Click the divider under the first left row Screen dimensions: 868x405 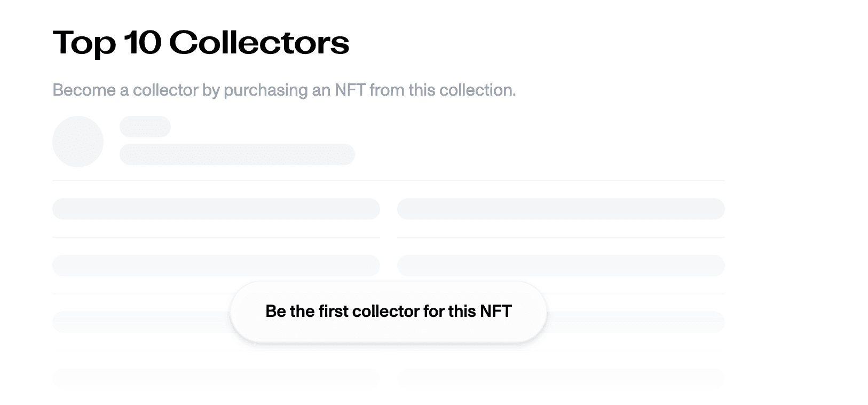point(216,237)
